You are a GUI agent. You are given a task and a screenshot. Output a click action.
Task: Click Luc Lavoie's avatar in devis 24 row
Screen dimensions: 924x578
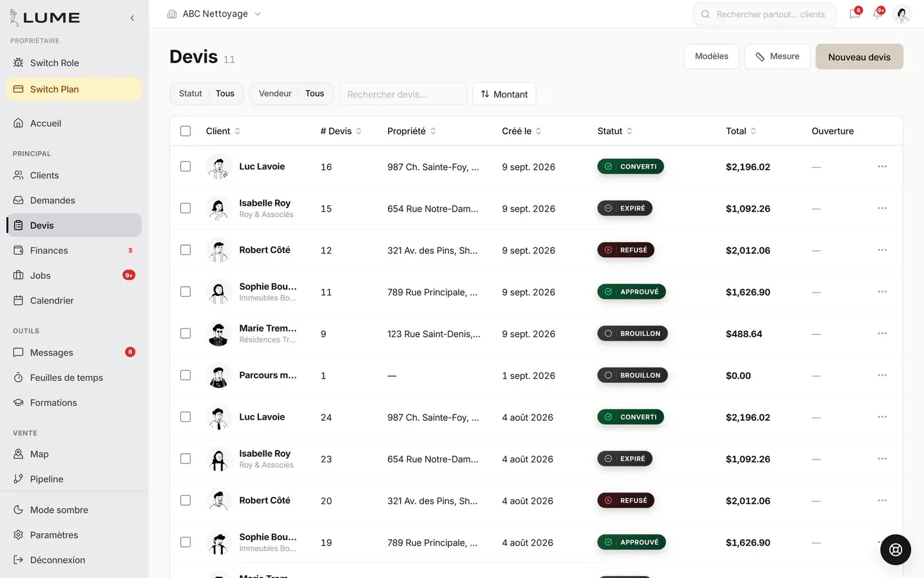[x=218, y=417]
